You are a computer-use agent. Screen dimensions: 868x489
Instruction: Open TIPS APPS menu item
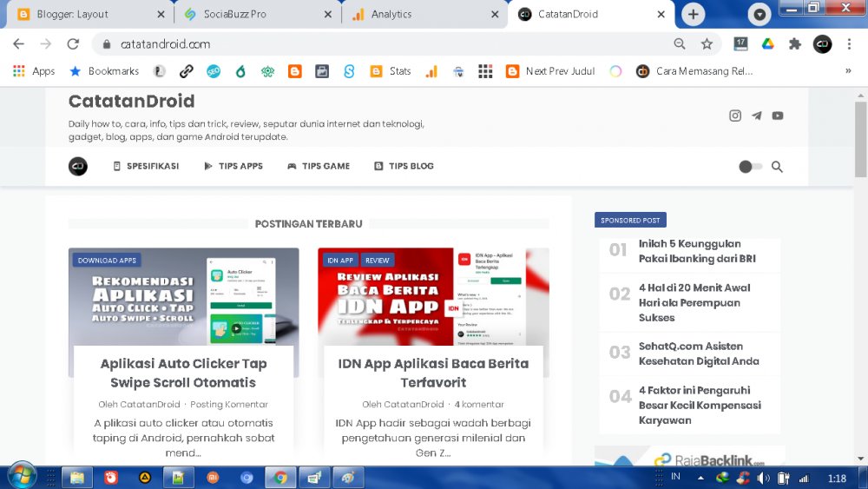tap(233, 166)
